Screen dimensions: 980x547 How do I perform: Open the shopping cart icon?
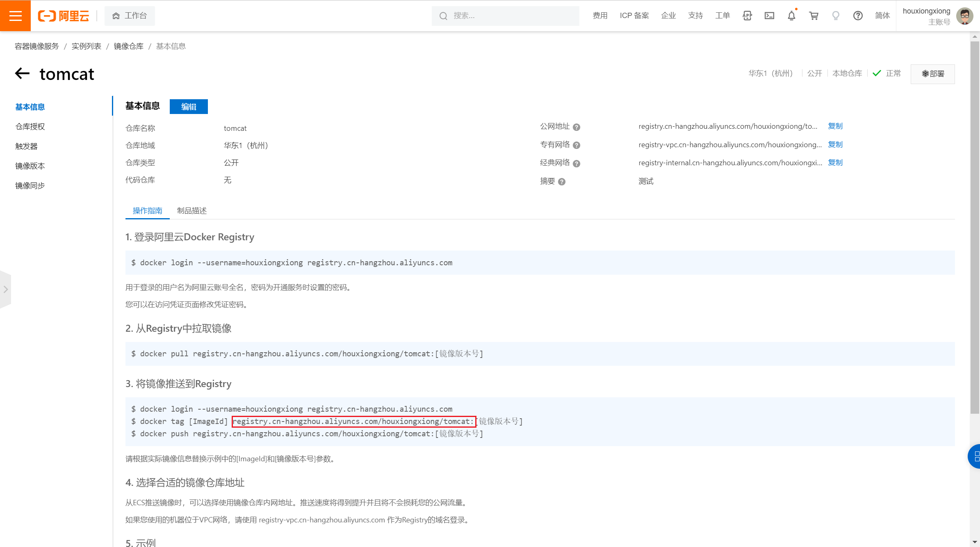pos(814,16)
